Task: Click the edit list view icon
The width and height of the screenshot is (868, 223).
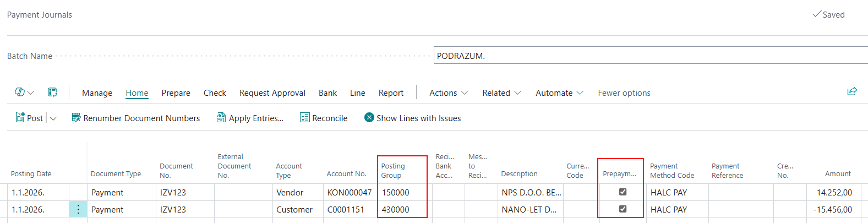Action: coord(52,93)
